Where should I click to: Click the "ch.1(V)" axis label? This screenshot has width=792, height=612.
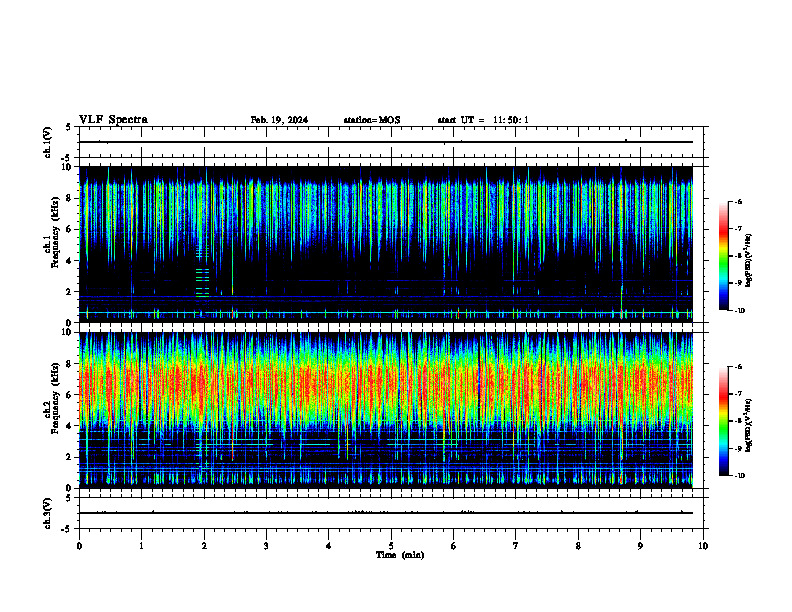(x=48, y=142)
